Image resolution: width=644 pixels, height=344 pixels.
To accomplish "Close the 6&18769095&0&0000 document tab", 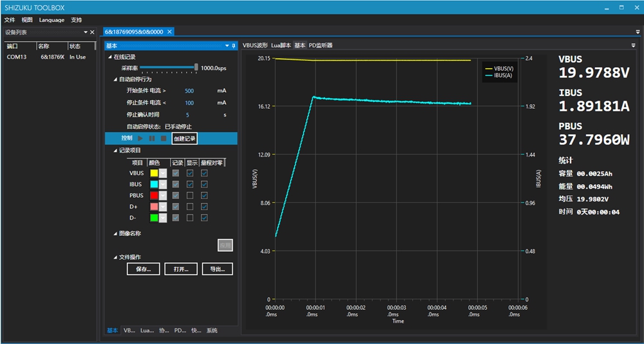I will [169, 32].
